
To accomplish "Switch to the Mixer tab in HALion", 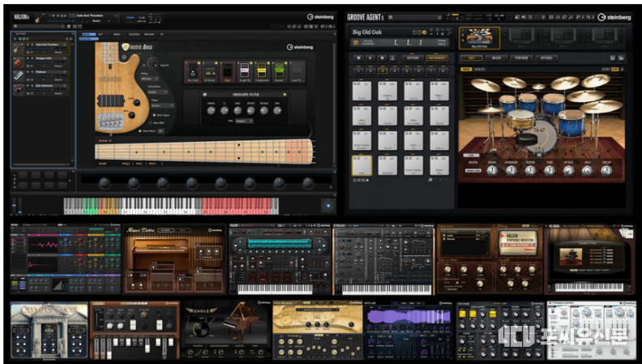I will pyautogui.click(x=117, y=34).
